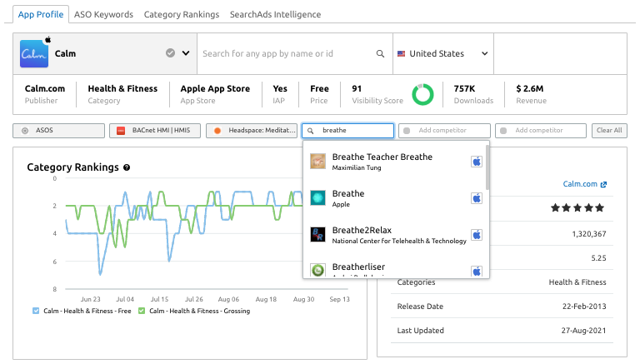Click into the breathe competitor search field
Screen dimensions: 640x364
pos(348,131)
